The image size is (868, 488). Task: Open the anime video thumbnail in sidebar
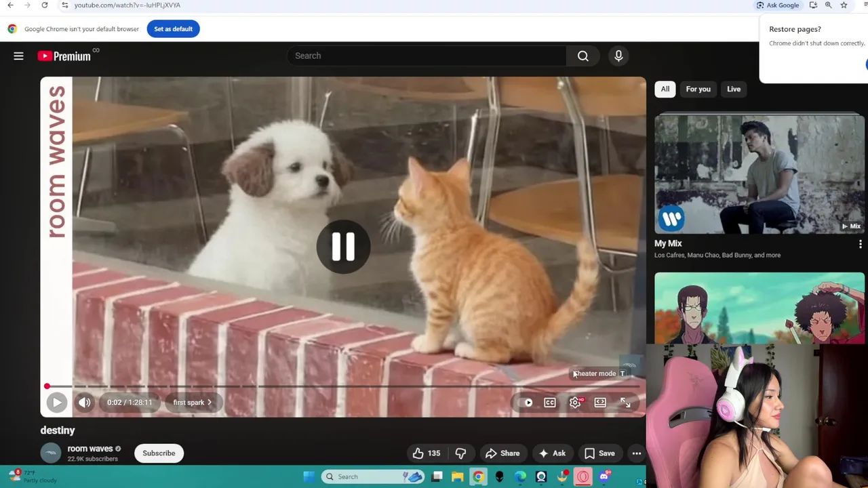tap(759, 308)
